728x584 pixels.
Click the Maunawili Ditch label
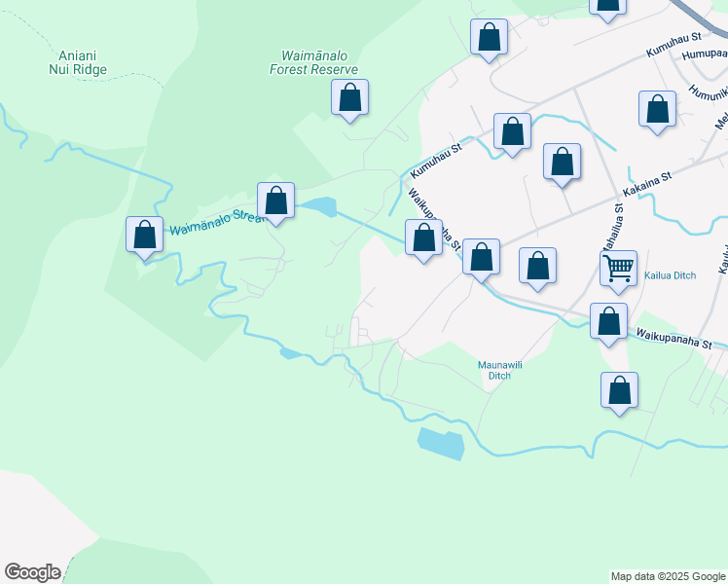click(499, 370)
